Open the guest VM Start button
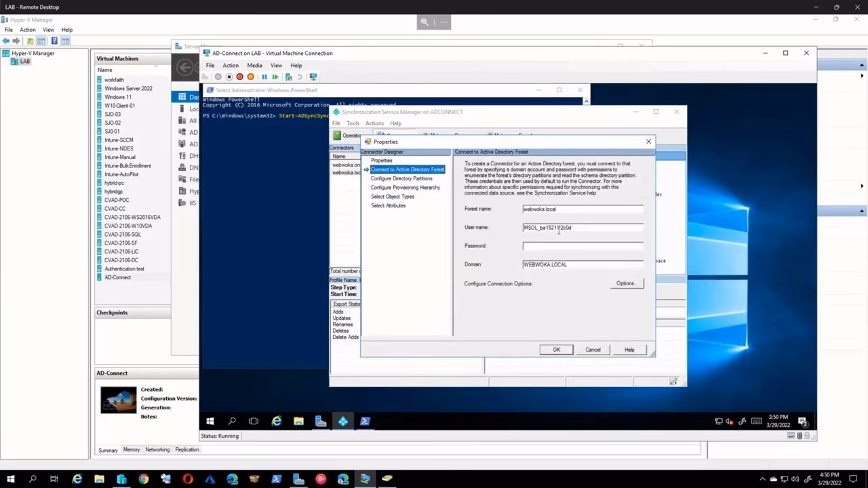Viewport: 868px width, 488px height. 210,421
